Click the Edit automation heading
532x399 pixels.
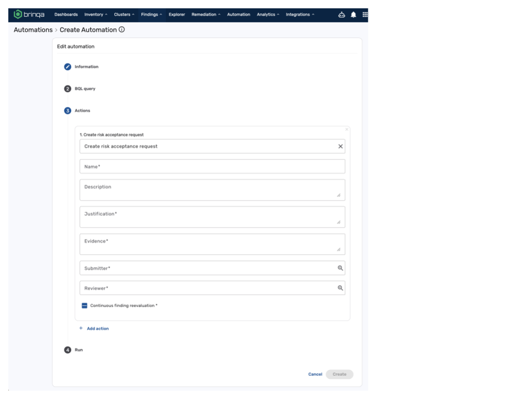pyautogui.click(x=76, y=46)
